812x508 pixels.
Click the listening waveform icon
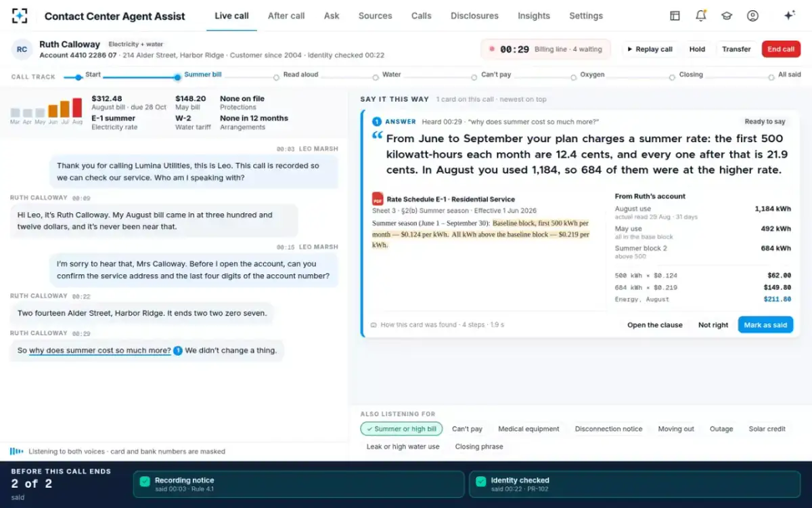click(x=16, y=451)
